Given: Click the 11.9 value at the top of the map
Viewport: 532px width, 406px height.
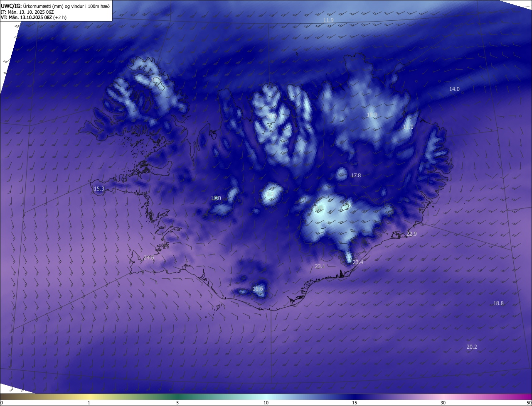Looking at the screenshot, I should [328, 20].
